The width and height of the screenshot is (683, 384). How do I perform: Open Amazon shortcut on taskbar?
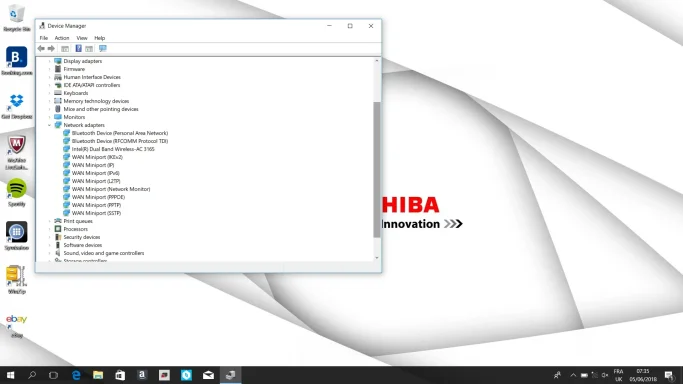(x=142, y=375)
